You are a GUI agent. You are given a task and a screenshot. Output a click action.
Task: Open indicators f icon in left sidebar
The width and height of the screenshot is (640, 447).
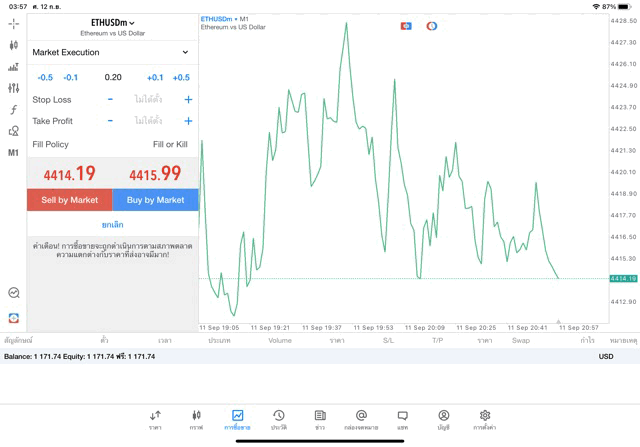13,110
